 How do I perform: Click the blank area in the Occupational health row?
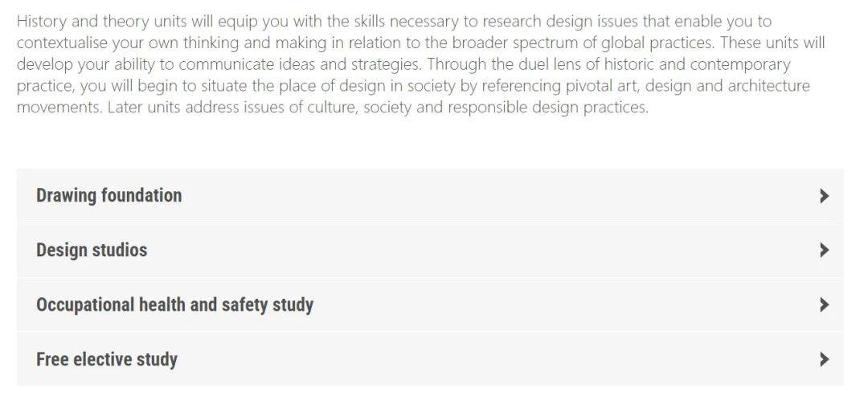[x=563, y=305]
